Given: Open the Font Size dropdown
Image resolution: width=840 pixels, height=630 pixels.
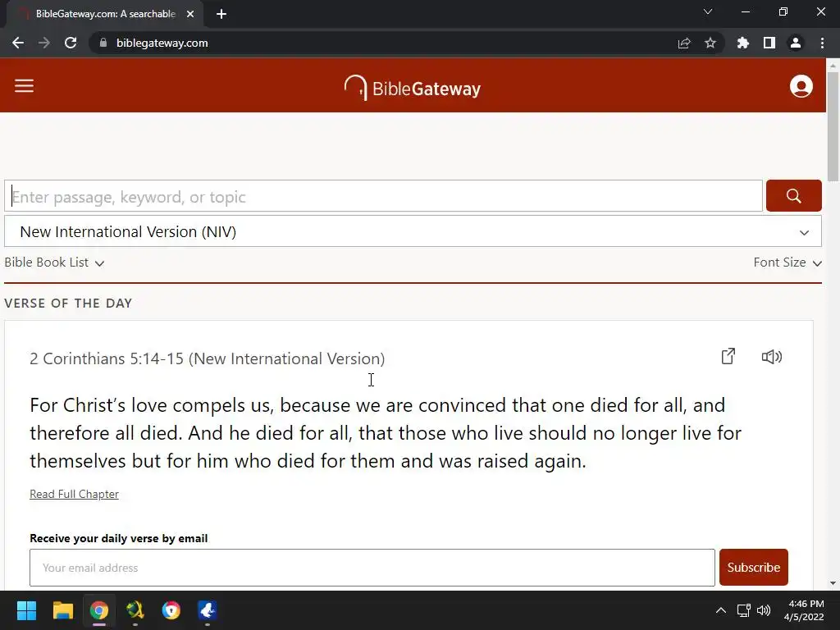Looking at the screenshot, I should [787, 262].
